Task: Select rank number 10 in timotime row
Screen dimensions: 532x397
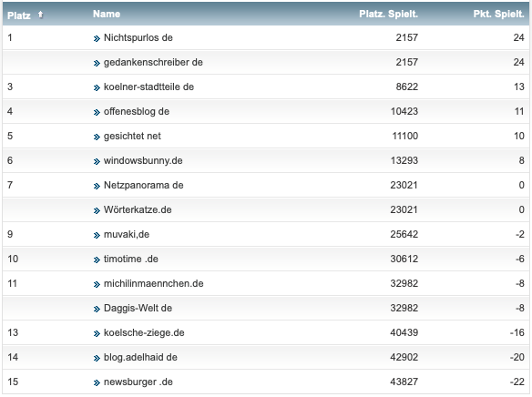Action: coord(13,259)
